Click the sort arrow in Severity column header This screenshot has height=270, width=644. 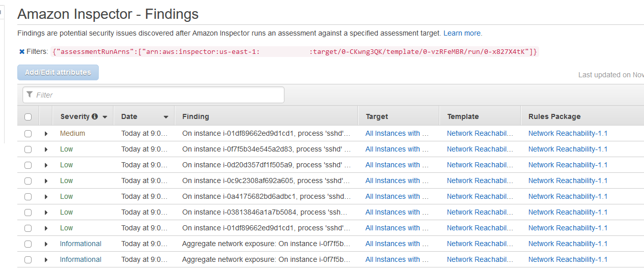[105, 117]
